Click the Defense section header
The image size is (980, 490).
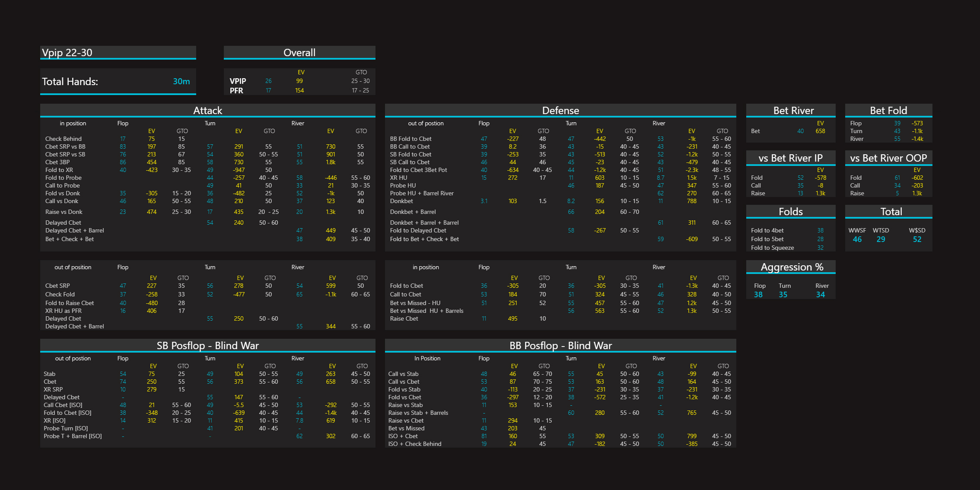[560, 111]
